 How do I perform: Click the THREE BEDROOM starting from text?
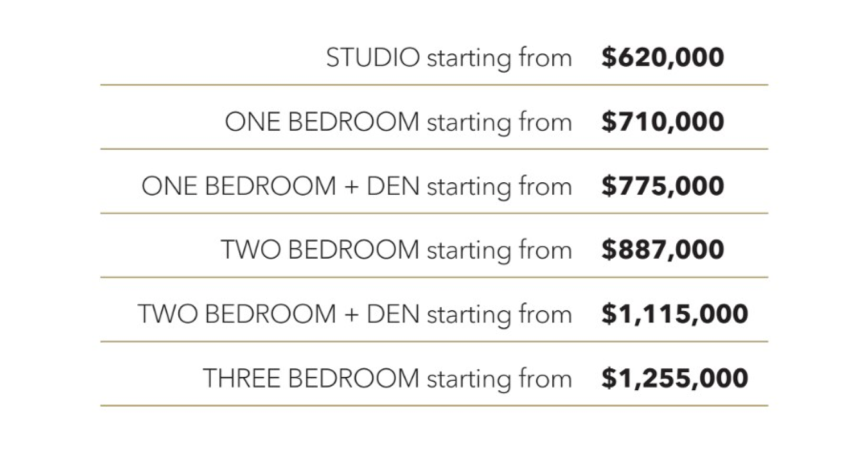[x=387, y=378]
